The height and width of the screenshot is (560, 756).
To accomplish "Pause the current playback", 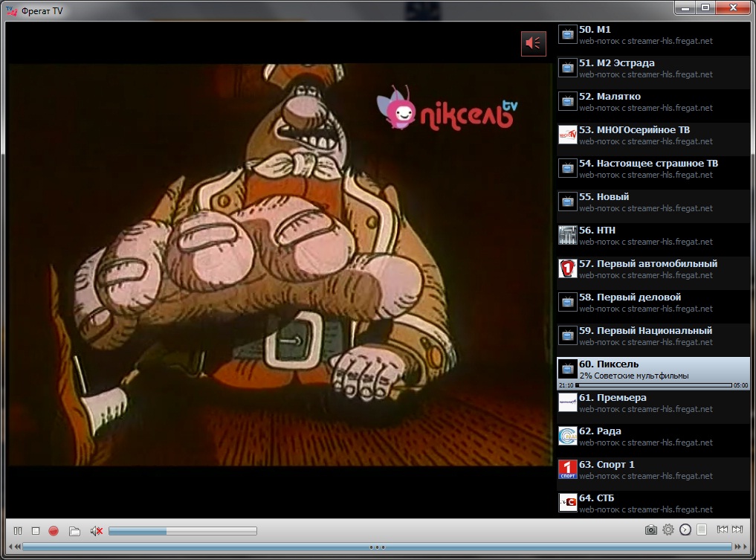I will [18, 530].
